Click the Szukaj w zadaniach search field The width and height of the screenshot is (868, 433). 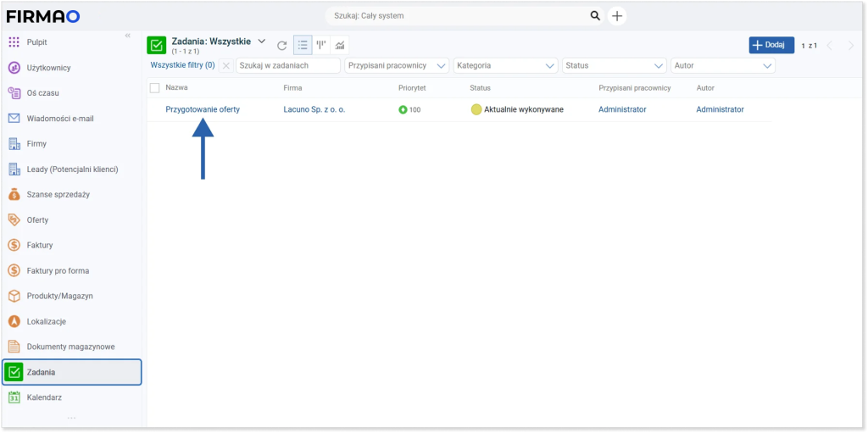pos(288,65)
